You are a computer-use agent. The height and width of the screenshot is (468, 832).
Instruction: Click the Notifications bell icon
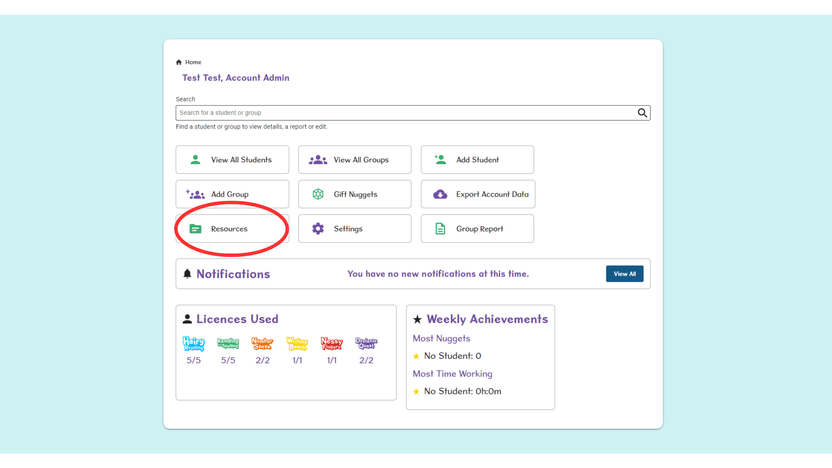[187, 274]
